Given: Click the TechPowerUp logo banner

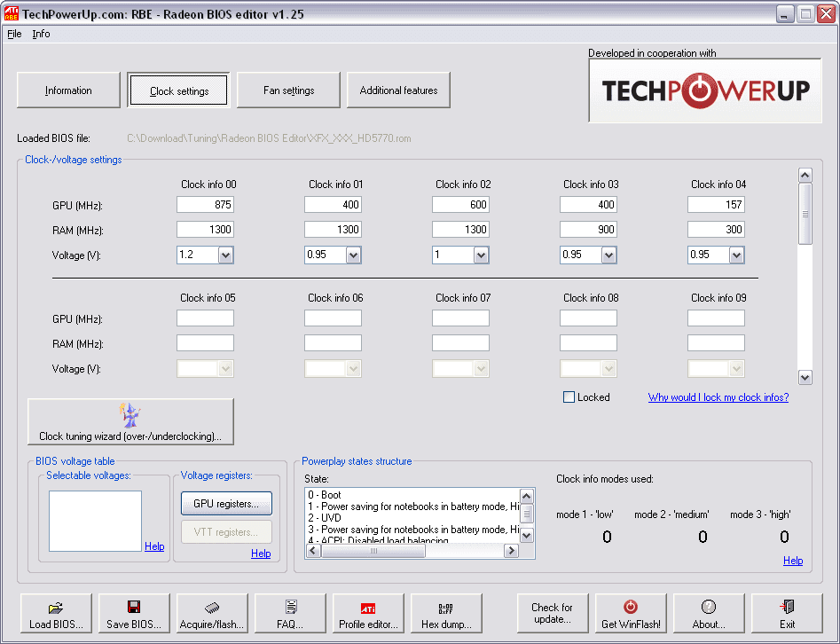Looking at the screenshot, I should tap(705, 90).
